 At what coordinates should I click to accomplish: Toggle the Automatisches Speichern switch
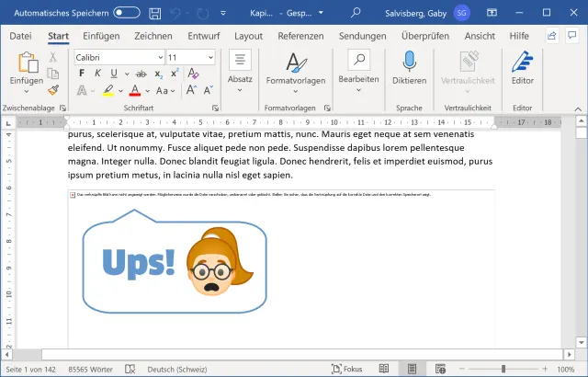click(127, 13)
